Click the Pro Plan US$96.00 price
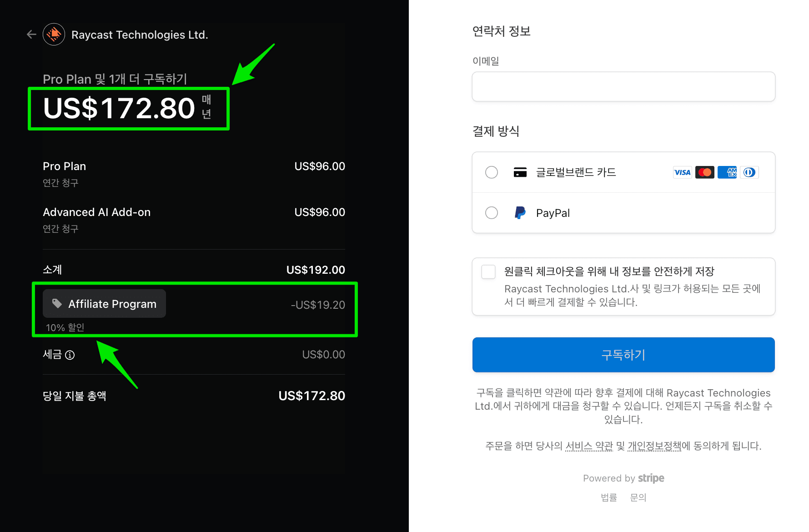Viewport: 809px width, 532px height. (x=320, y=166)
